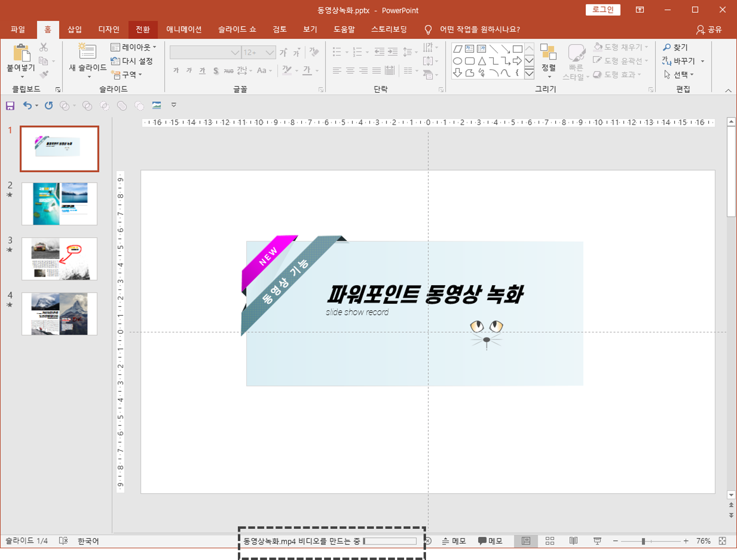Click the Cut scissors icon

coord(44,47)
